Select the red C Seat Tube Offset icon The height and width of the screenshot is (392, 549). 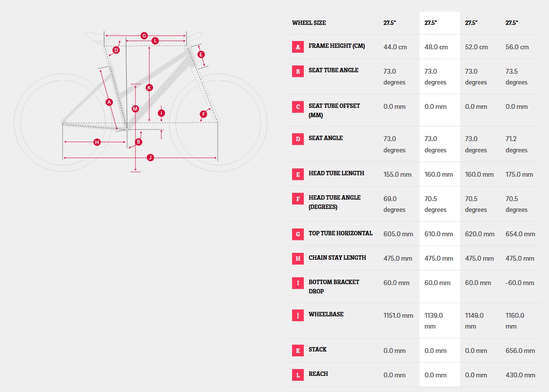298,107
